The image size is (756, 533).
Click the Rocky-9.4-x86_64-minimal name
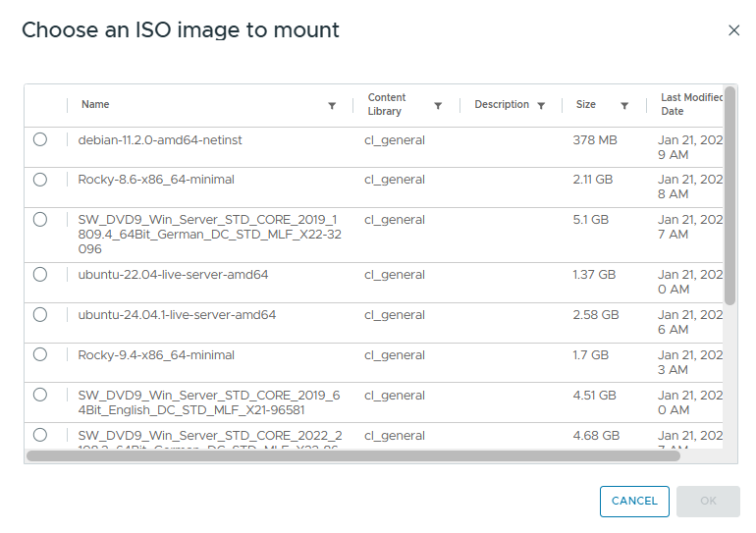(x=156, y=355)
